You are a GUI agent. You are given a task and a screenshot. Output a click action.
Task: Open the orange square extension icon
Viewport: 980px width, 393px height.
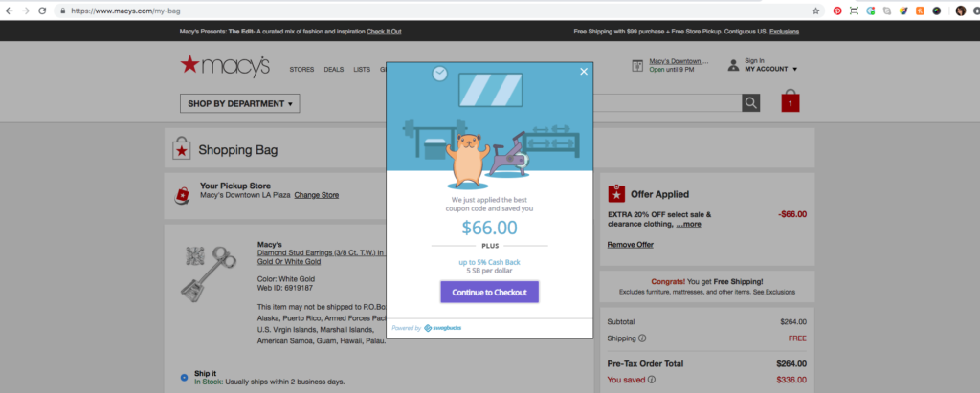[x=920, y=11]
